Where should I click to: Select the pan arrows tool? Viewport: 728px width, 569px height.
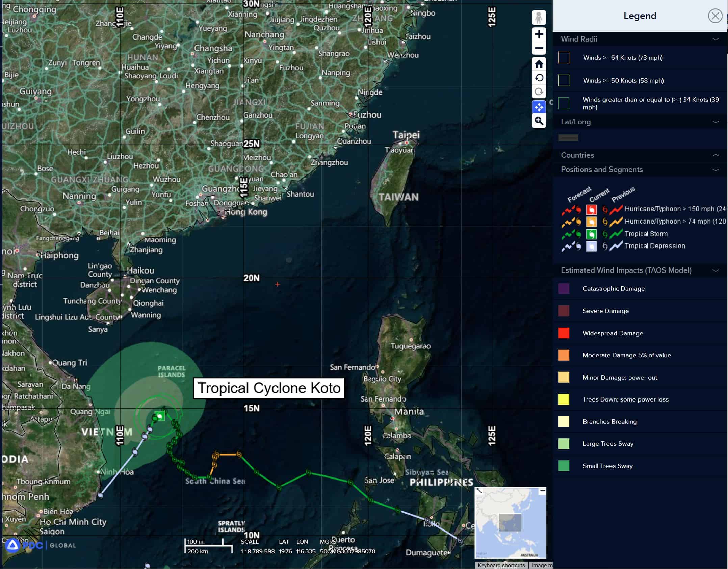coord(539,107)
